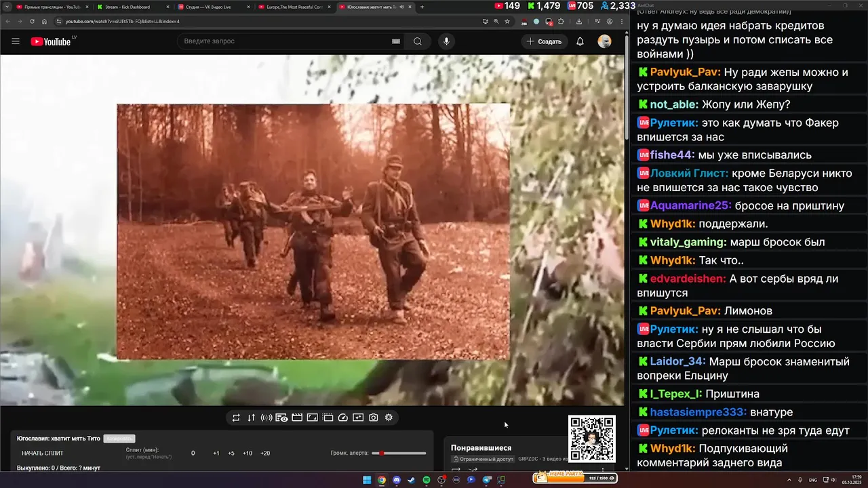Click the screen-with-eye icon in player toolbar
The height and width of the screenshot is (488, 868).
tap(281, 418)
